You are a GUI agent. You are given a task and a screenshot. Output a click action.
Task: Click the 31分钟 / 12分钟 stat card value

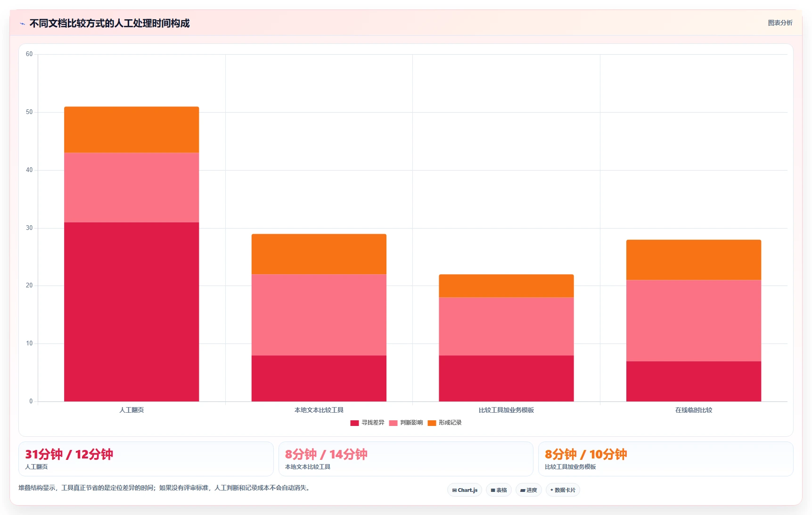tap(69, 454)
